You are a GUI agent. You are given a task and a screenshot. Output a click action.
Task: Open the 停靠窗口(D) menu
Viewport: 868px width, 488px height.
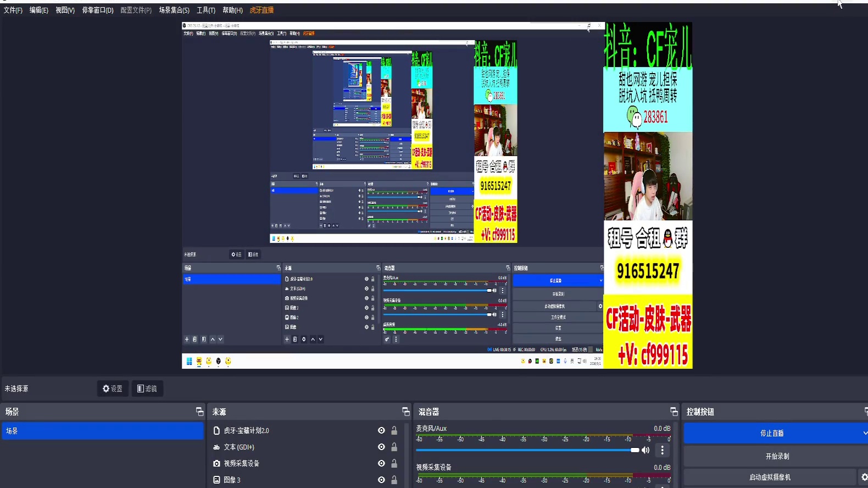[x=98, y=10]
